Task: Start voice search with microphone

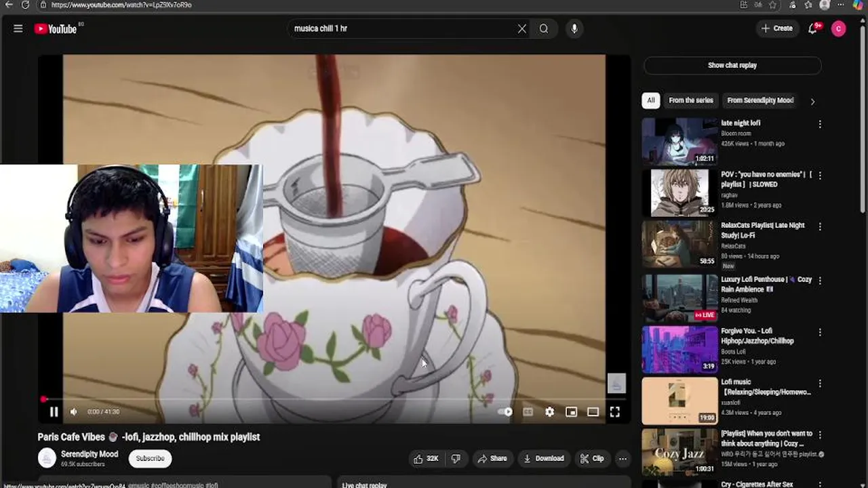Action: click(x=574, y=28)
